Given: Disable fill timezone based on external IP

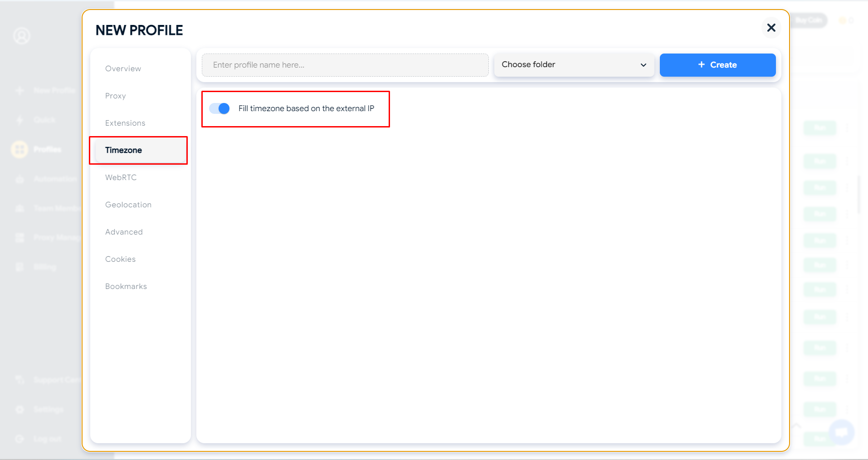Looking at the screenshot, I should coord(219,108).
